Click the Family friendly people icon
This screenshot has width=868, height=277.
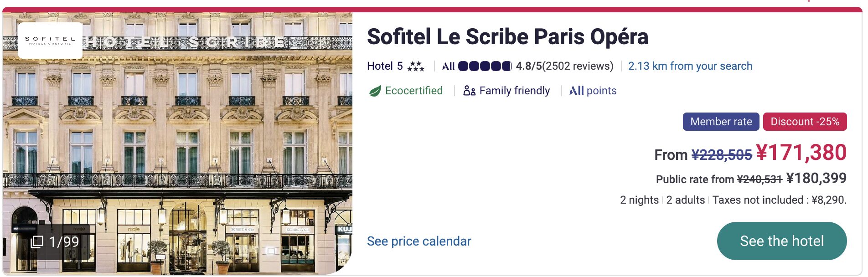pos(469,91)
